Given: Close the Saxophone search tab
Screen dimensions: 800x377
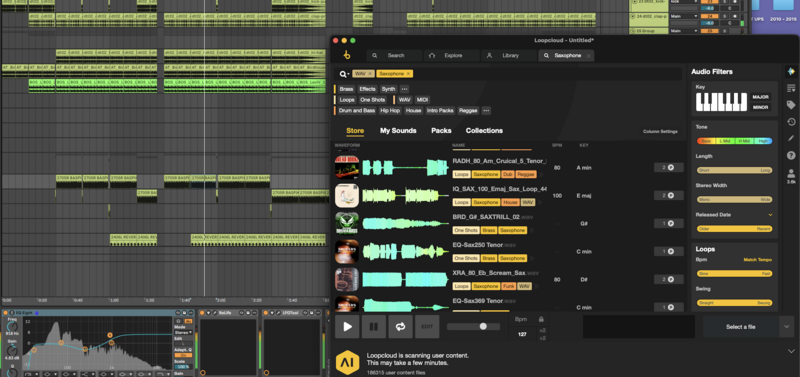Looking at the screenshot, I should coord(588,56).
